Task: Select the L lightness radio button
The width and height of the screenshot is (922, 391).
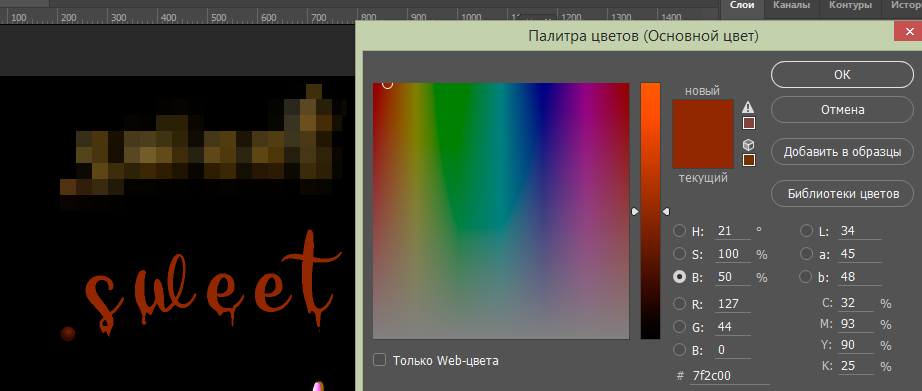Action: [806, 231]
